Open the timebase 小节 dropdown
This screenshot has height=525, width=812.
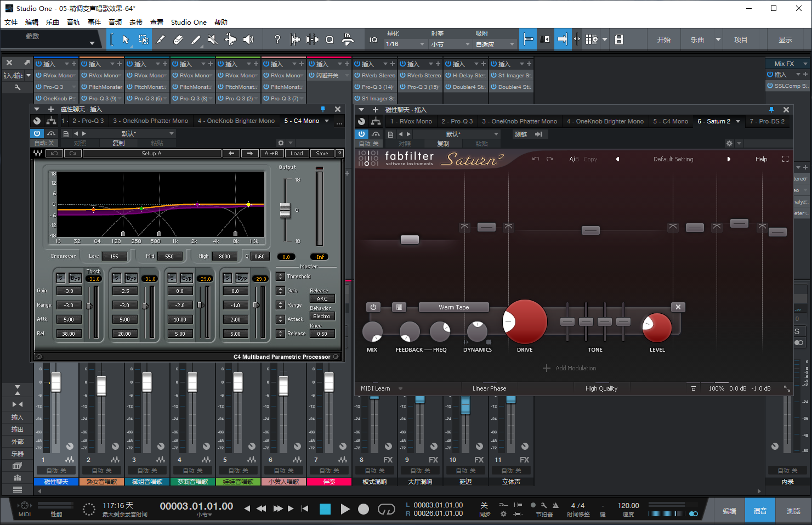[x=450, y=44]
